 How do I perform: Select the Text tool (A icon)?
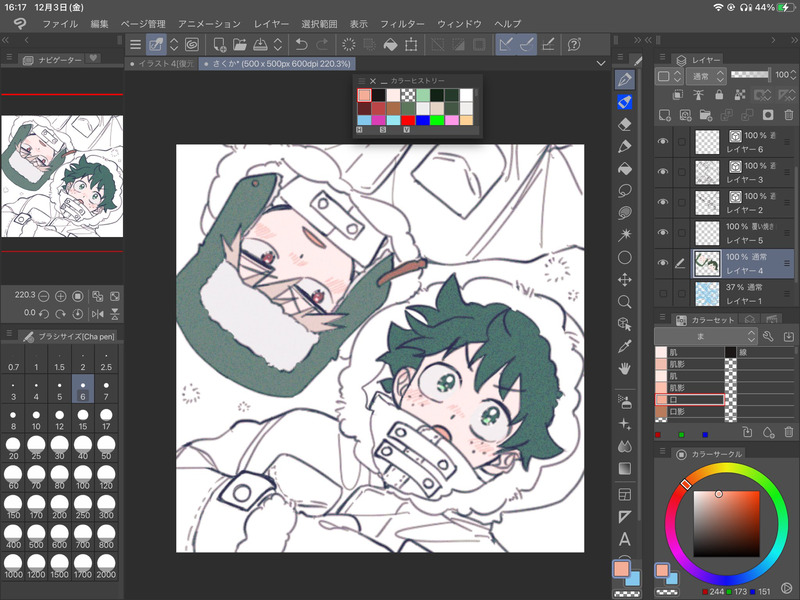(x=624, y=539)
